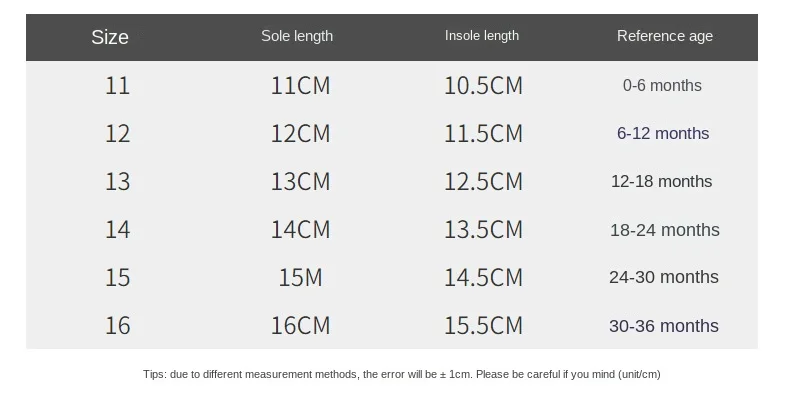
Task: Click the 30-36 months age cell
Action: coord(664,326)
